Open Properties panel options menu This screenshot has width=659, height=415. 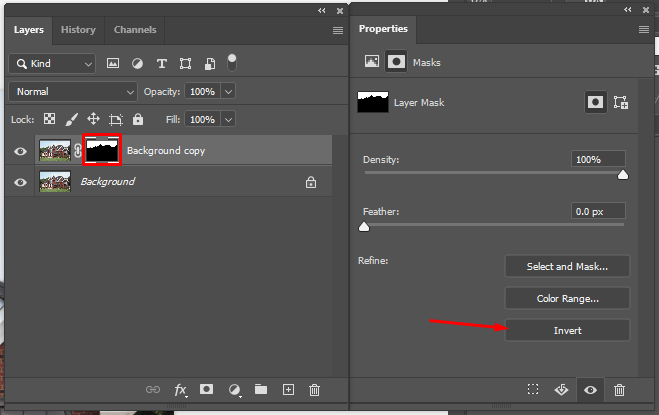644,29
